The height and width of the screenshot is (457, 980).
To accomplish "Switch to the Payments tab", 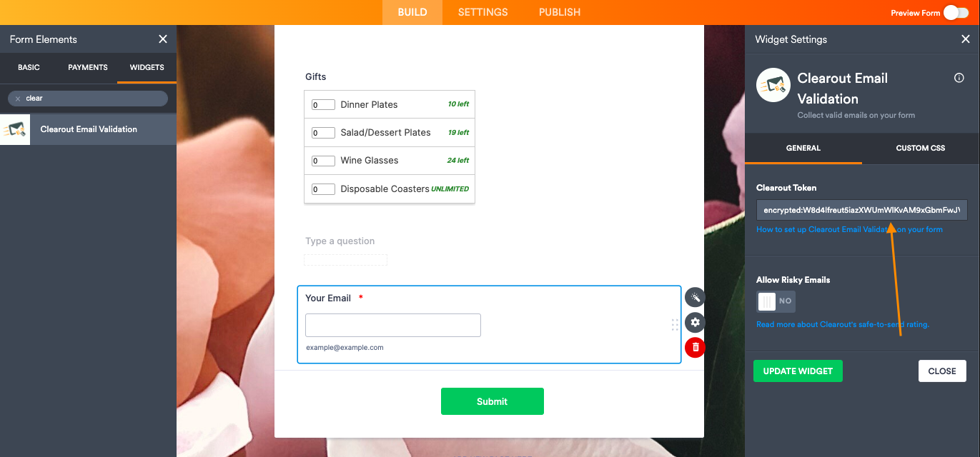I will pos(88,67).
